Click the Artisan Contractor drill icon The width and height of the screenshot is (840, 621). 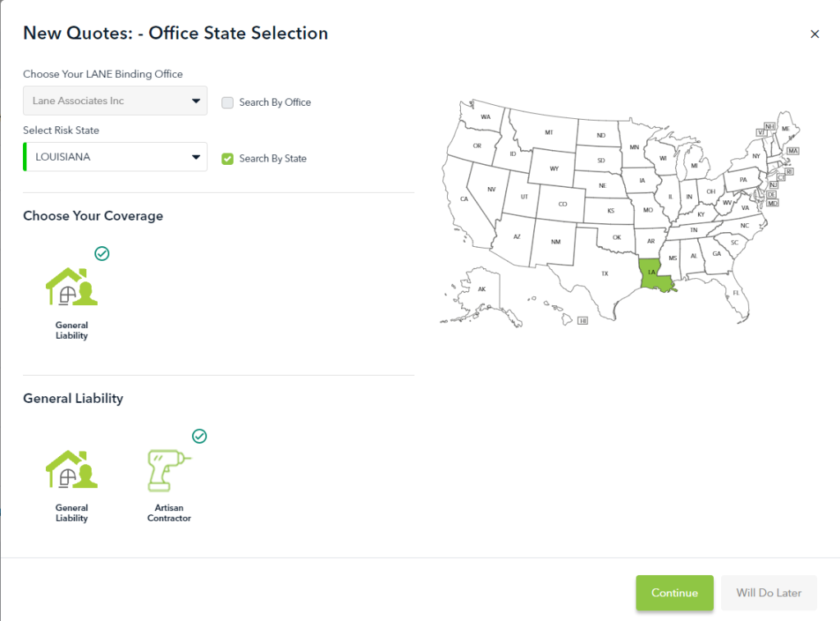168,470
